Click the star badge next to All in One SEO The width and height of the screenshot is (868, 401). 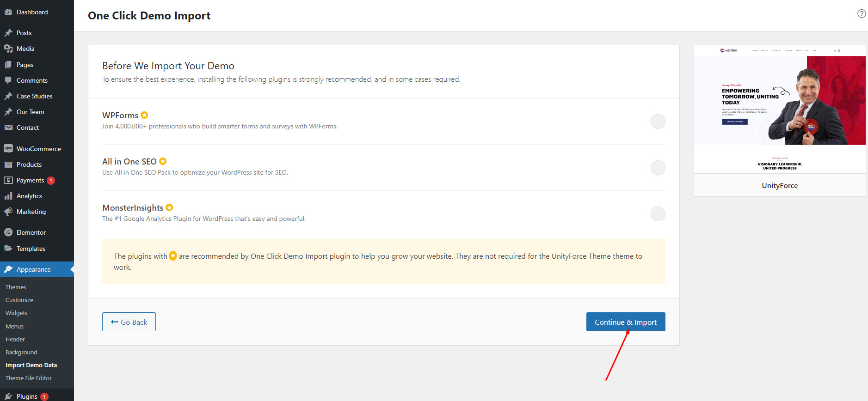163,161
